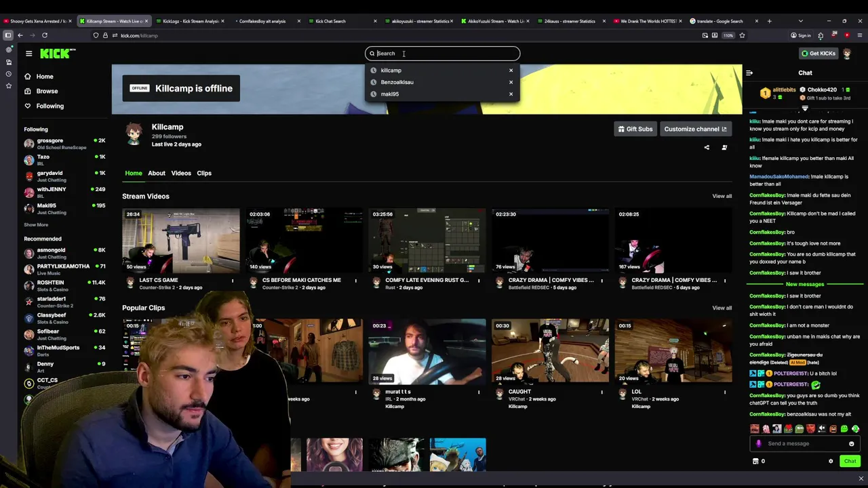Open Following in sidebar

coord(50,106)
